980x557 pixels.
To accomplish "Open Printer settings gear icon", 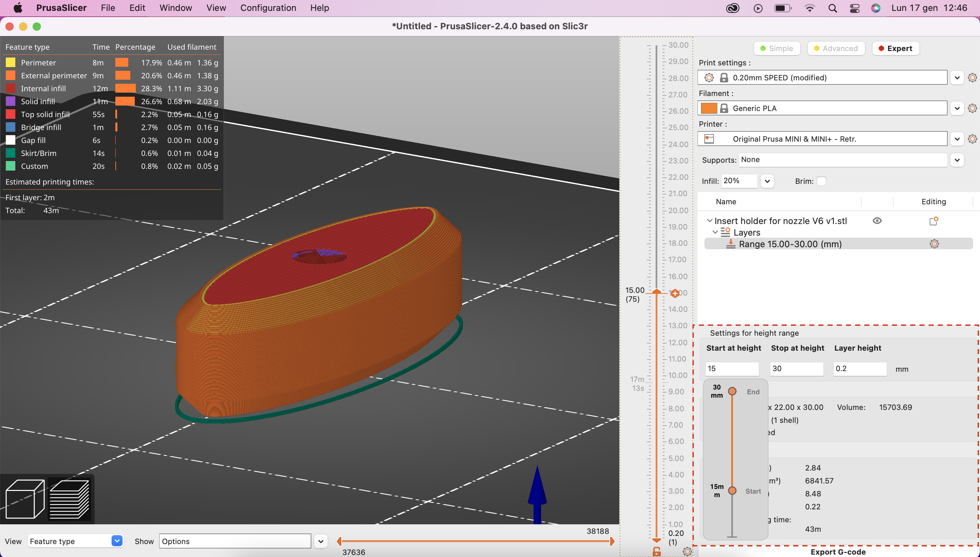I will (973, 139).
